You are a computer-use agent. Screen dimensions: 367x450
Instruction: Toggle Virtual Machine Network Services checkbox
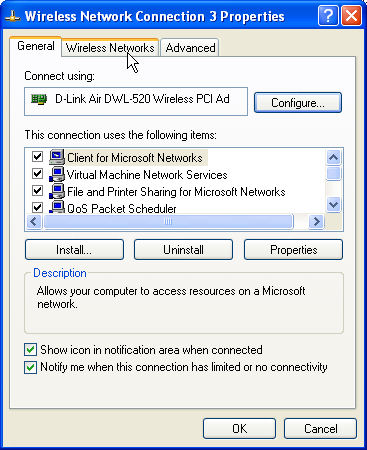click(37, 173)
